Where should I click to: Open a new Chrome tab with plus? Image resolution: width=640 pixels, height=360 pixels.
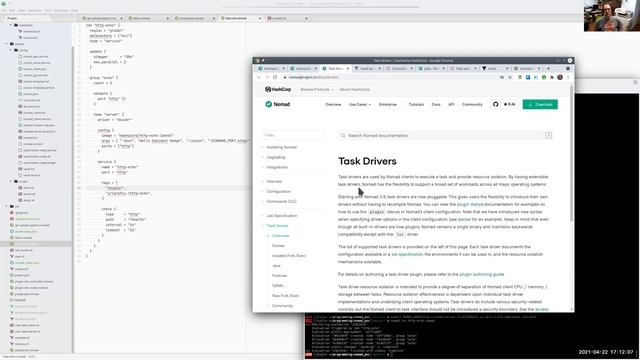click(x=549, y=69)
